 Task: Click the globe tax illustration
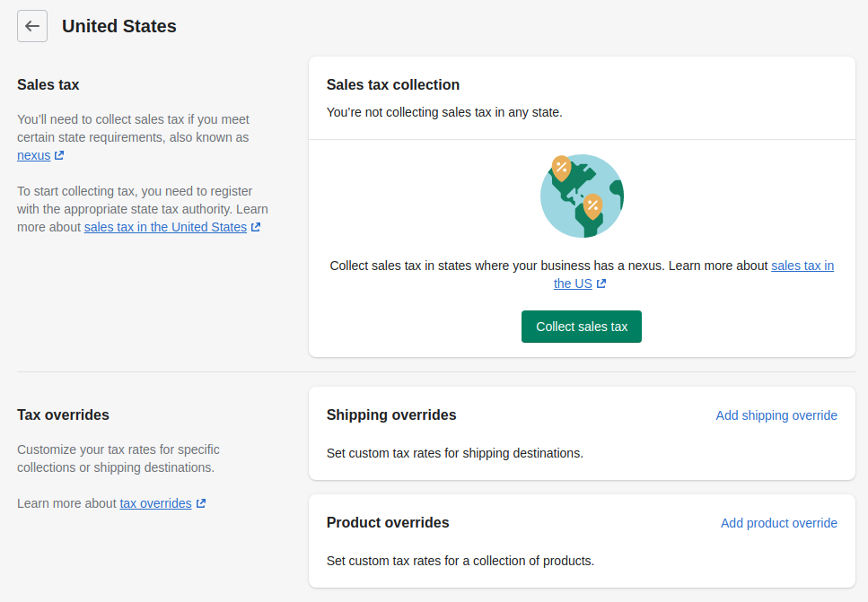coord(582,196)
